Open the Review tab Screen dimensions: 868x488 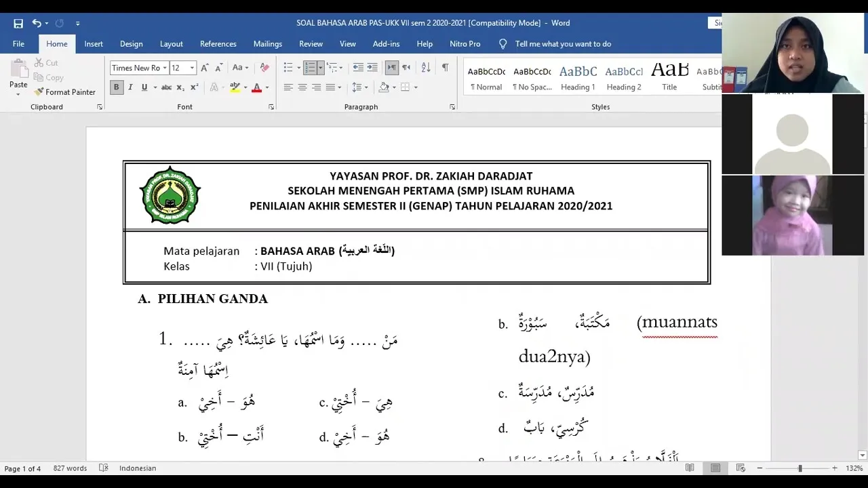coord(311,43)
